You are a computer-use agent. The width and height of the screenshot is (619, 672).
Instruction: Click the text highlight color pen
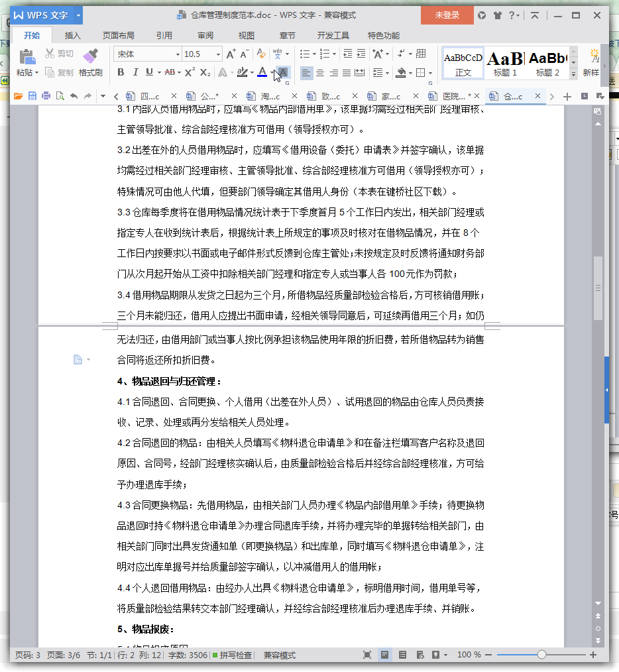point(242,72)
